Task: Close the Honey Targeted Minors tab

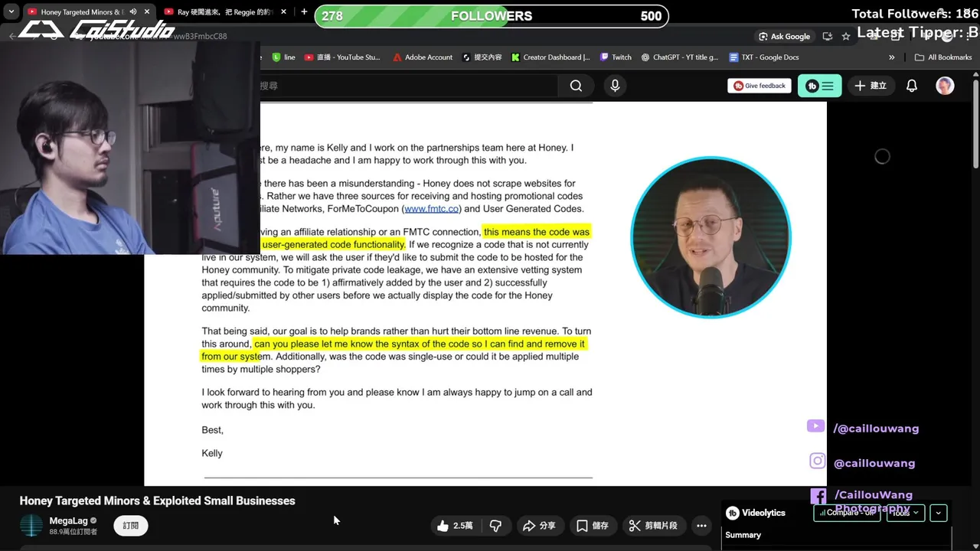Action: pyautogui.click(x=147, y=12)
